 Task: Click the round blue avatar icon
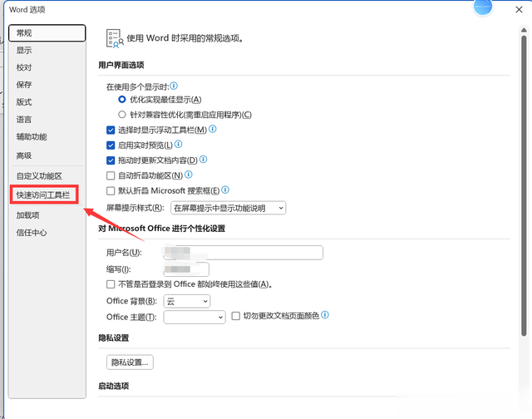click(483, 7)
